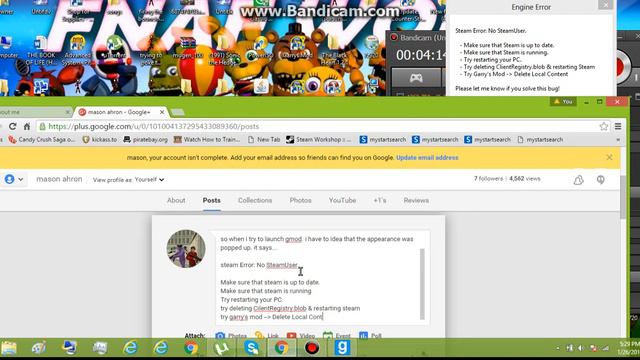Open the Chrome hamburger menu

tap(618, 127)
